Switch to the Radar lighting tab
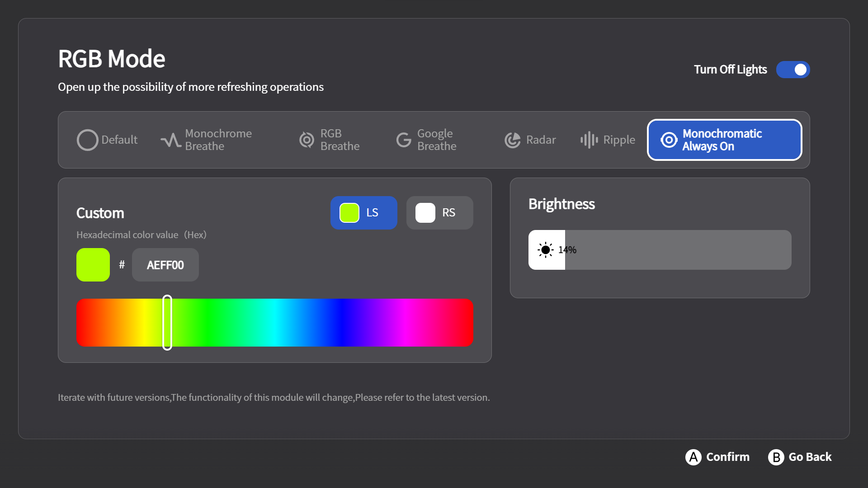Viewport: 868px width, 488px height. [x=540, y=140]
